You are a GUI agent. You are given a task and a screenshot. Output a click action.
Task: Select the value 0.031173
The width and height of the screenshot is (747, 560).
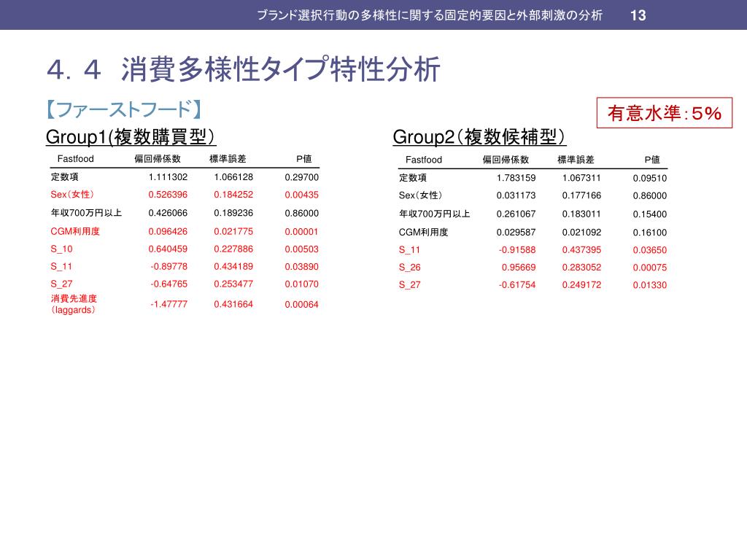516,195
